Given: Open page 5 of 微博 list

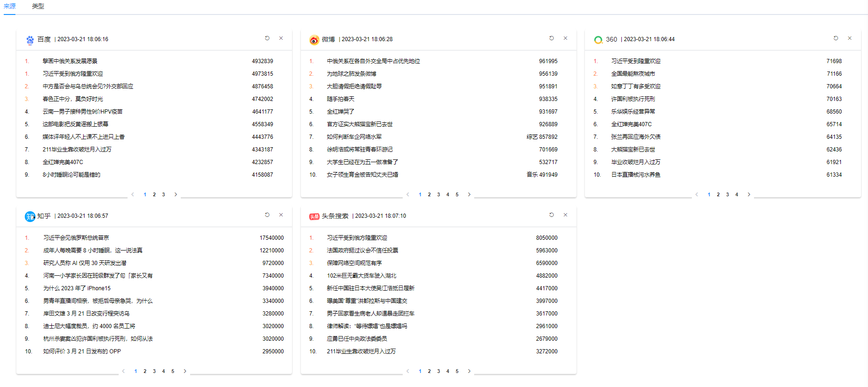Looking at the screenshot, I should [x=457, y=194].
